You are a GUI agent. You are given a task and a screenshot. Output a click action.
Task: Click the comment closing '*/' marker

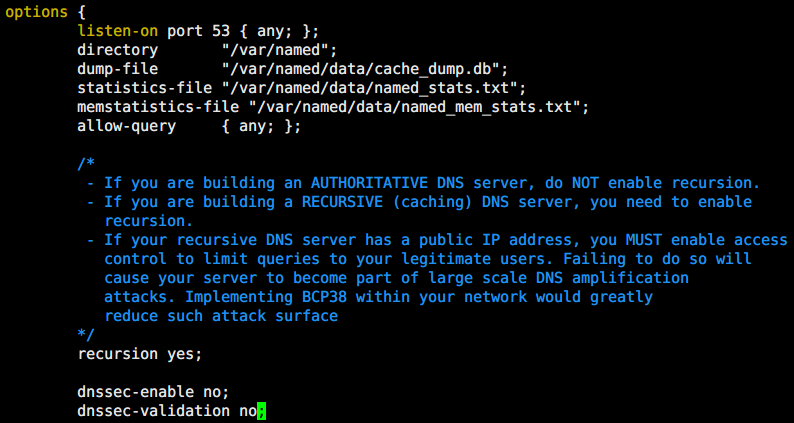(x=86, y=335)
